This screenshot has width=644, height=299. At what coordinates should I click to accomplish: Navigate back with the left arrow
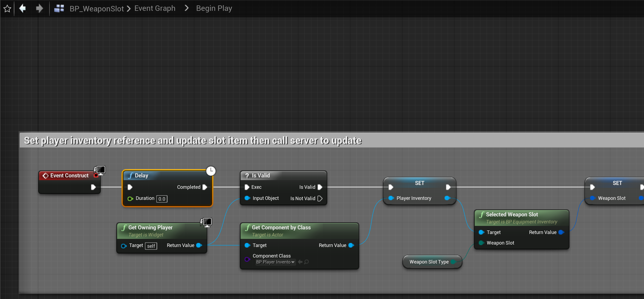[22, 8]
